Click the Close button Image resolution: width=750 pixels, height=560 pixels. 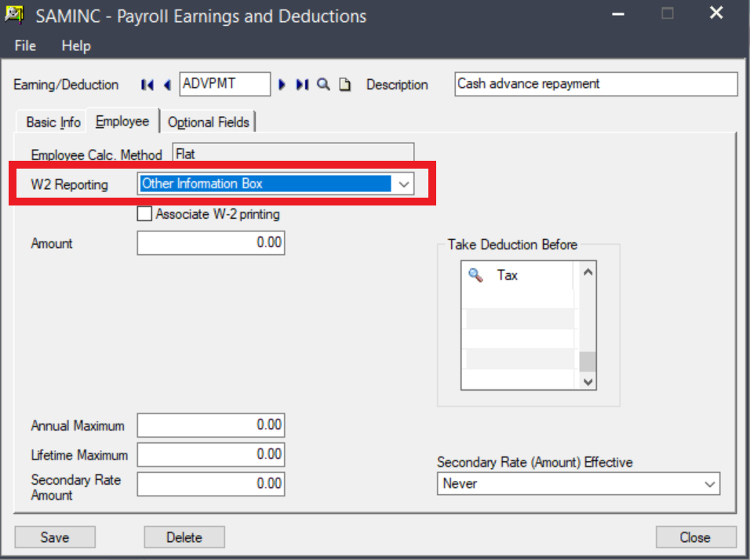[x=695, y=537]
